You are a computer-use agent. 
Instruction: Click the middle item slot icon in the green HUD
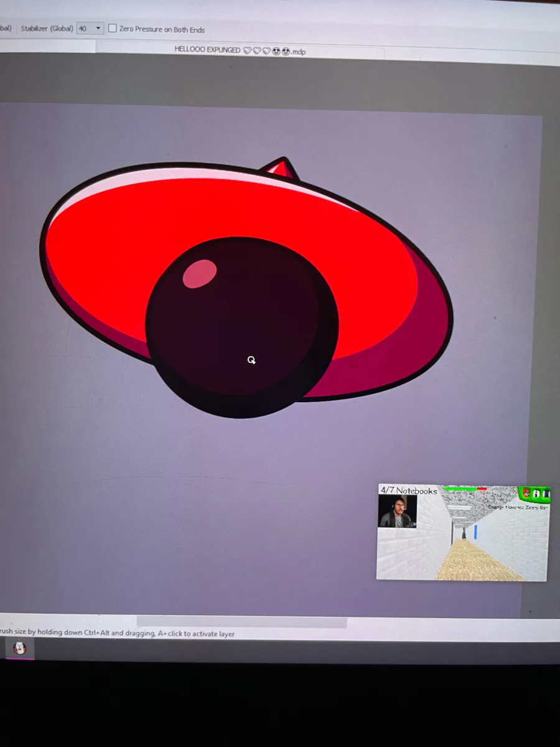[536, 494]
